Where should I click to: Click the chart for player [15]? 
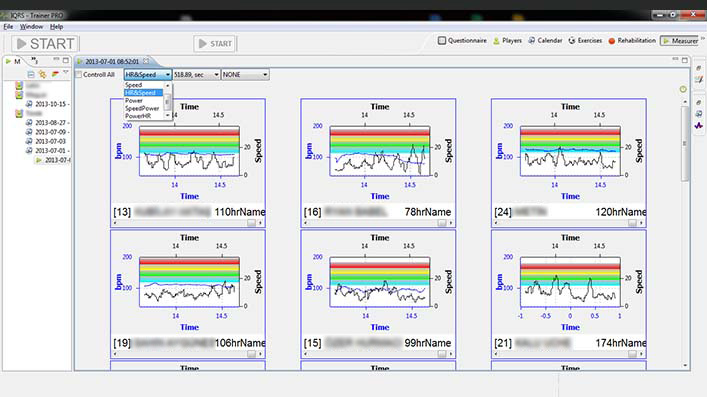click(x=379, y=282)
